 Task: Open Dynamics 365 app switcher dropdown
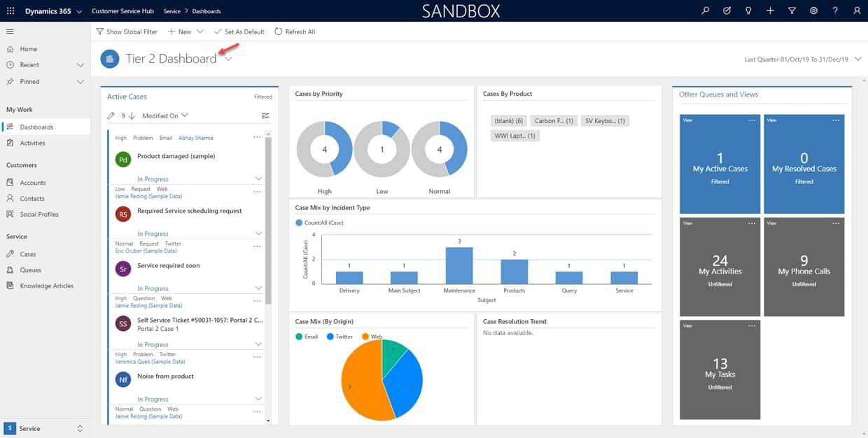click(x=78, y=12)
